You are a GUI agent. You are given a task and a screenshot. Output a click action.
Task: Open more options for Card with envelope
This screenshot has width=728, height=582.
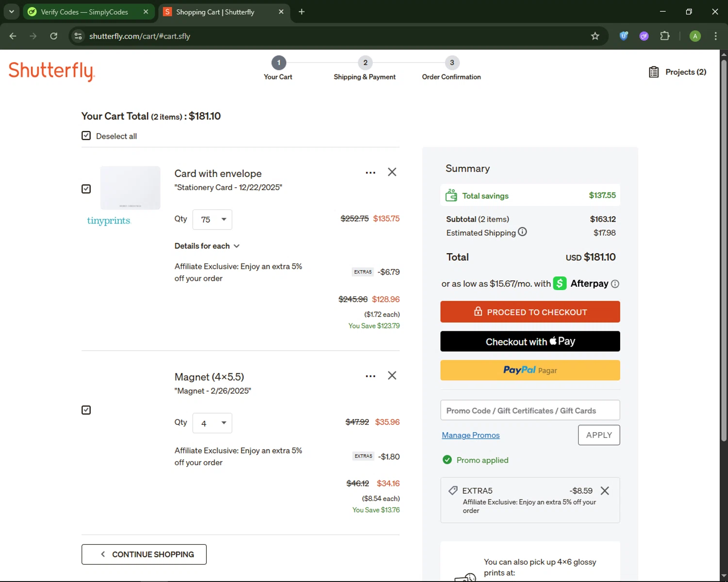370,173
